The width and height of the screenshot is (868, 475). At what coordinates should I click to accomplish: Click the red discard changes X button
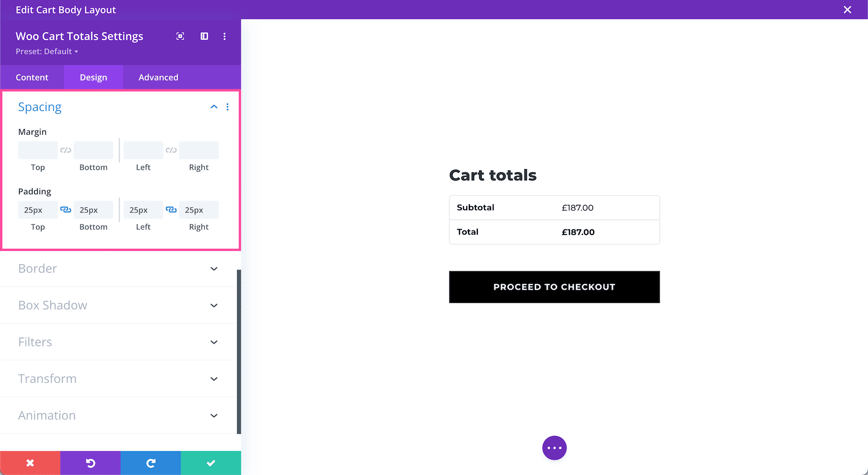point(30,463)
